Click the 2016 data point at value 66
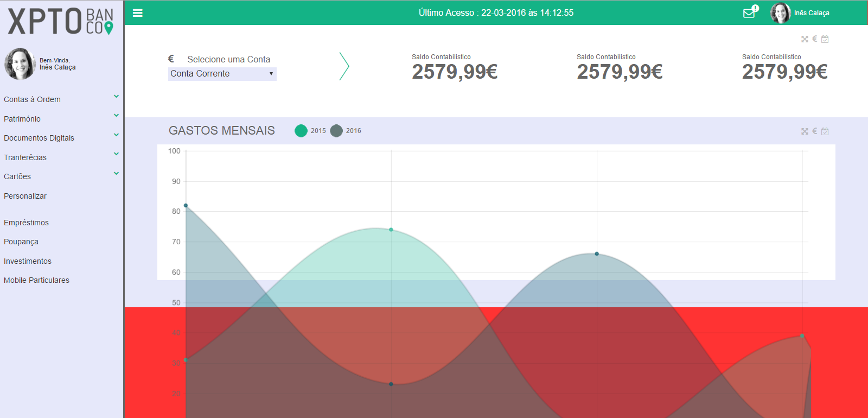The width and height of the screenshot is (868, 418). [x=597, y=254]
